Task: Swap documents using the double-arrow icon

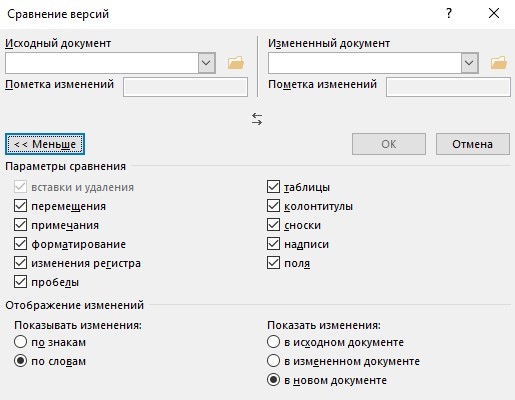Action: click(257, 119)
